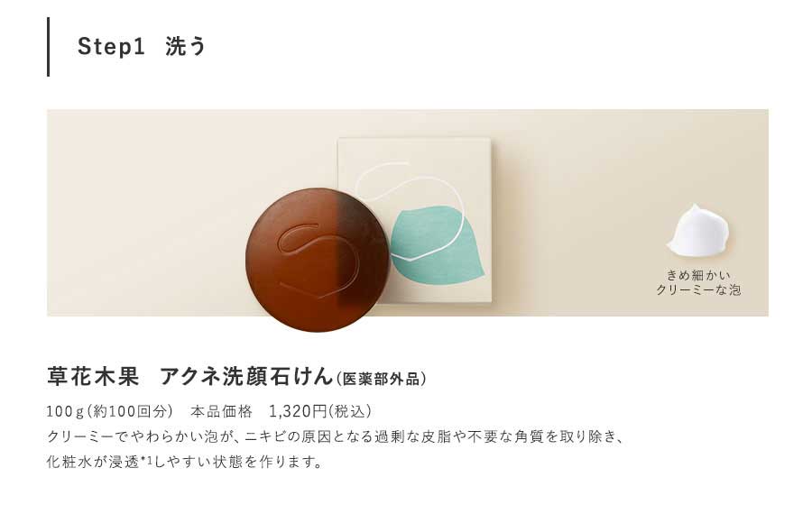The image size is (812, 523).
Task: Click the 100g(約100回分) text
Action: coord(110,411)
